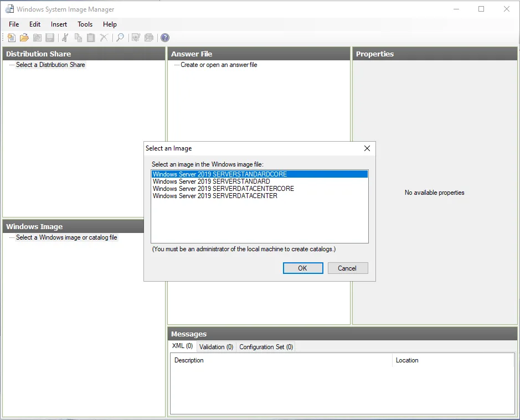Click the Close Answer File toolbar icon
This screenshot has height=420, width=520.
pos(37,38)
